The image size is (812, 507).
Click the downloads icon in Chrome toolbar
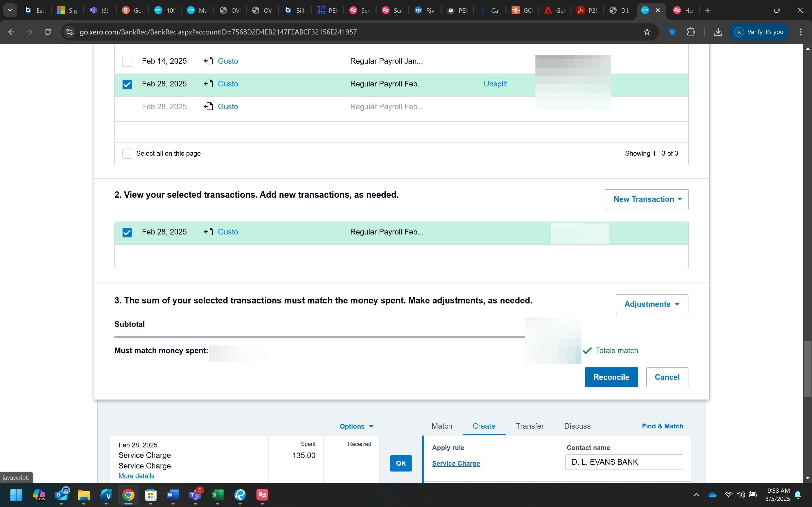pos(718,32)
